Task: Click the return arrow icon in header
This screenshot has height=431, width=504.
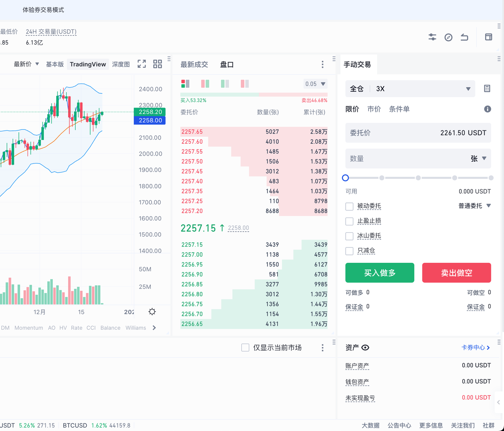Action: click(x=465, y=37)
